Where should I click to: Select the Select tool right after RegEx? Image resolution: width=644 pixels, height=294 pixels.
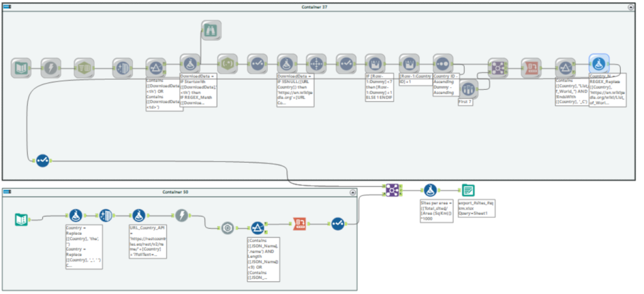pyautogui.click(x=257, y=63)
